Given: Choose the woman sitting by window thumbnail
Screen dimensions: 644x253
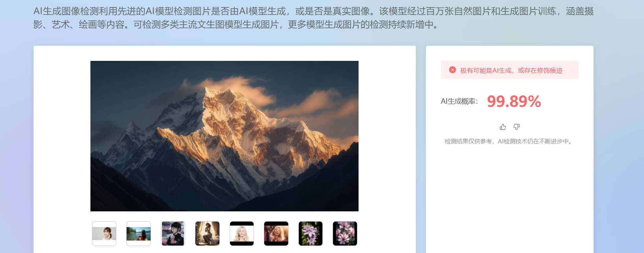Looking at the screenshot, I should (x=207, y=233).
